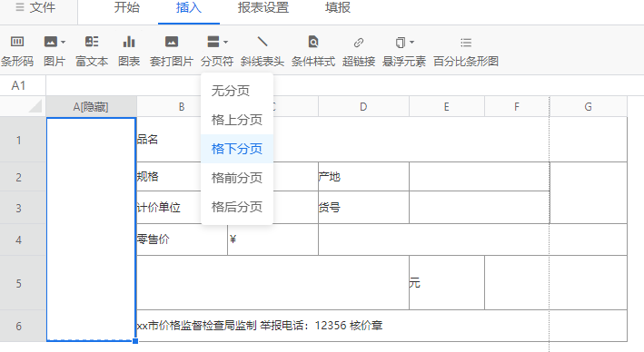Select 格下分页 option

pyautogui.click(x=237, y=149)
